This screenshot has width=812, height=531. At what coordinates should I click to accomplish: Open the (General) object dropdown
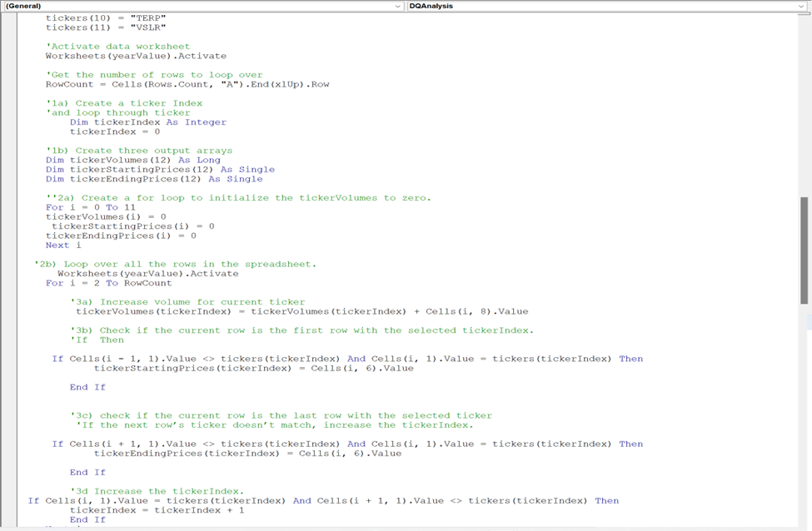pos(200,6)
